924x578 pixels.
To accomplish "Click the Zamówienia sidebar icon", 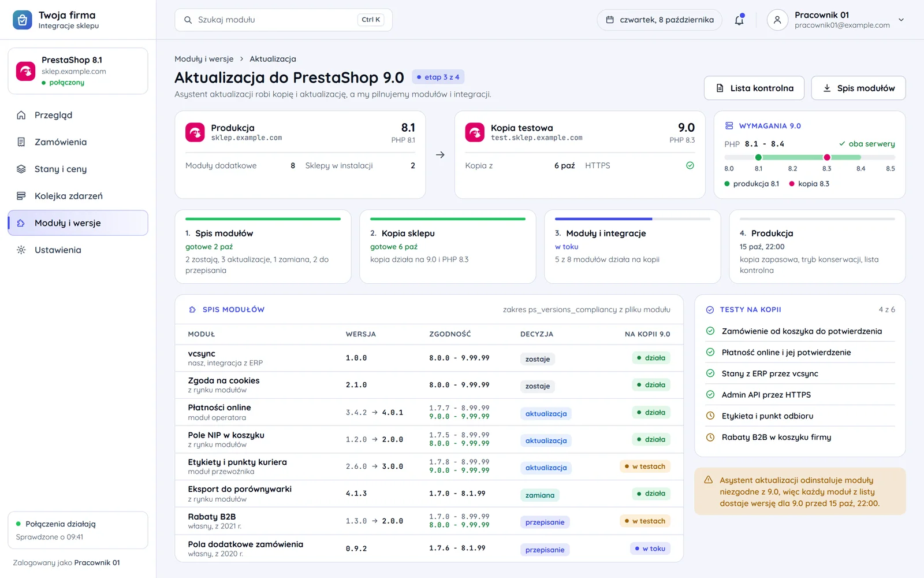I will (x=21, y=142).
